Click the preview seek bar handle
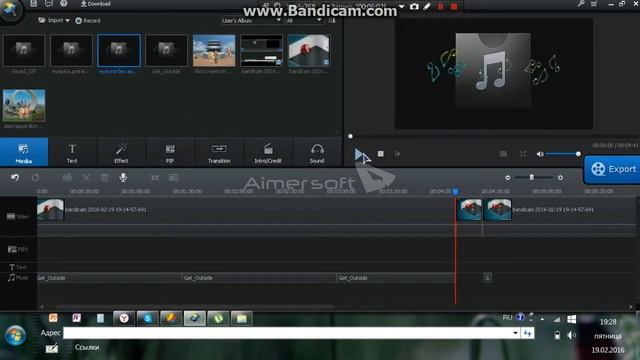The width and height of the screenshot is (640, 360). tap(350, 136)
